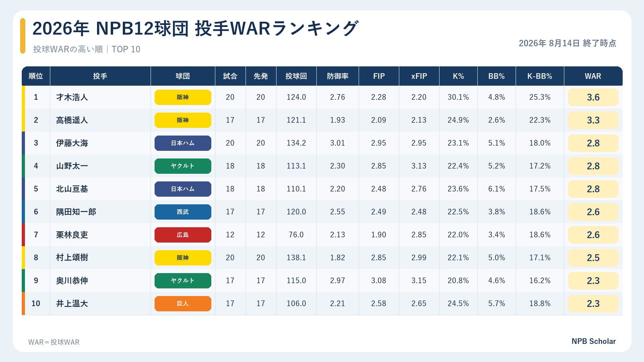Image resolution: width=644 pixels, height=362 pixels.
Task: Select 栗林良吏's 2.6 WAR cell
Action: 593,235
